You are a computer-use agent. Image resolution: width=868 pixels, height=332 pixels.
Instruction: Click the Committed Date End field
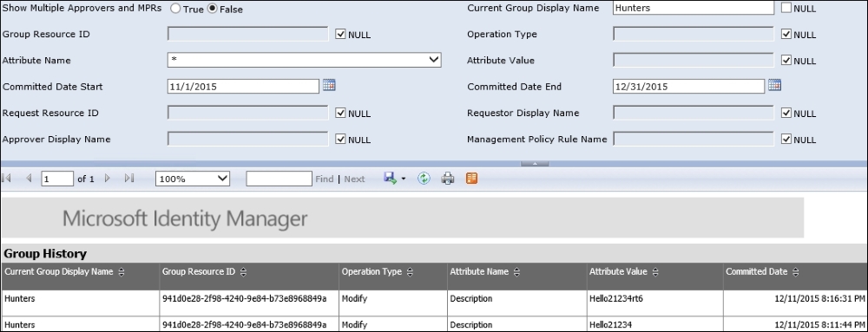point(689,86)
